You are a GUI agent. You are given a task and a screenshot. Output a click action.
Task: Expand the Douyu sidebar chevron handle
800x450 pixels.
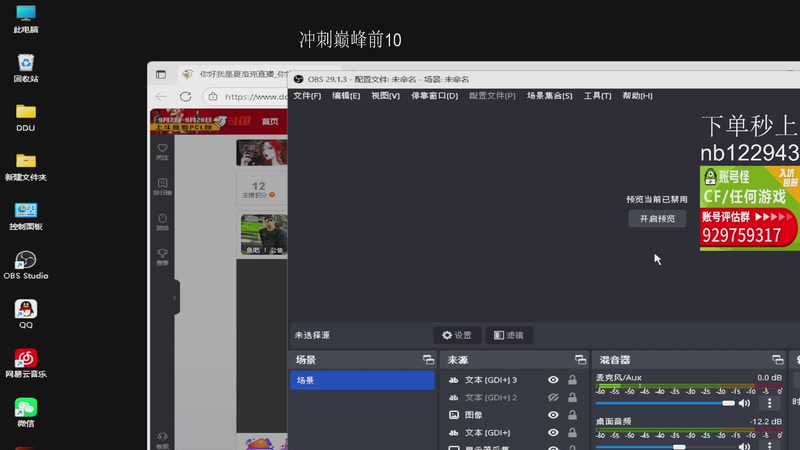click(174, 297)
